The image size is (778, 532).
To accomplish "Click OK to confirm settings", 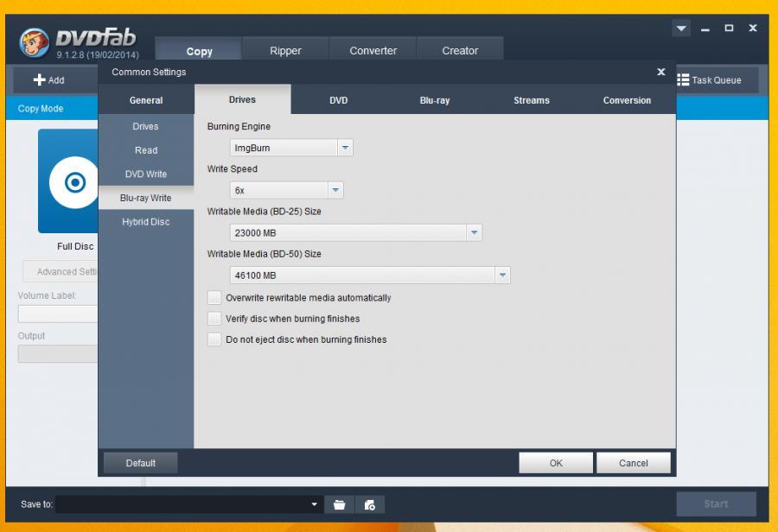I will [555, 463].
